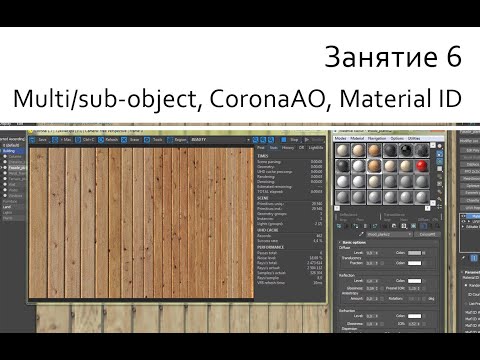The height and width of the screenshot is (360, 480).
Task: Click the Translucency color swatch
Action: tap(414, 263)
